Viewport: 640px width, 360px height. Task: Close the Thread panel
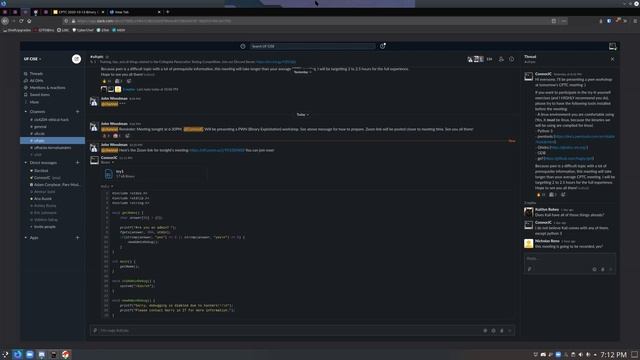612,59
